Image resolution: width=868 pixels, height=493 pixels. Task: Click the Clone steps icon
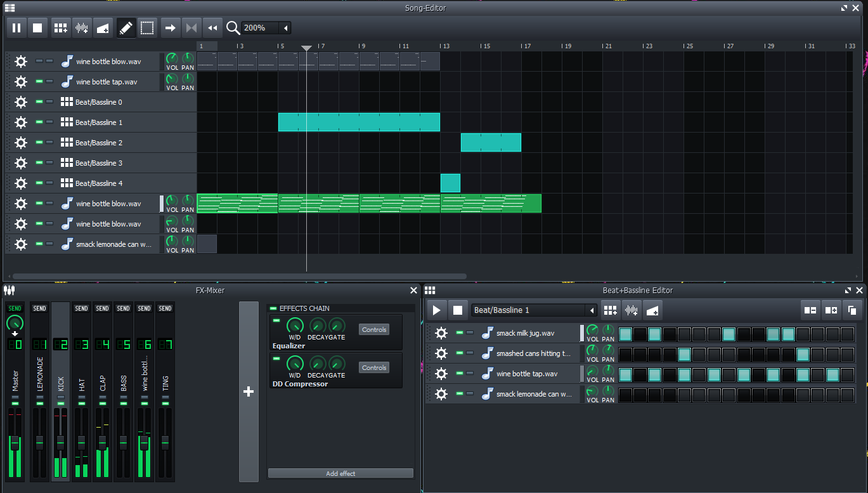pos(852,310)
